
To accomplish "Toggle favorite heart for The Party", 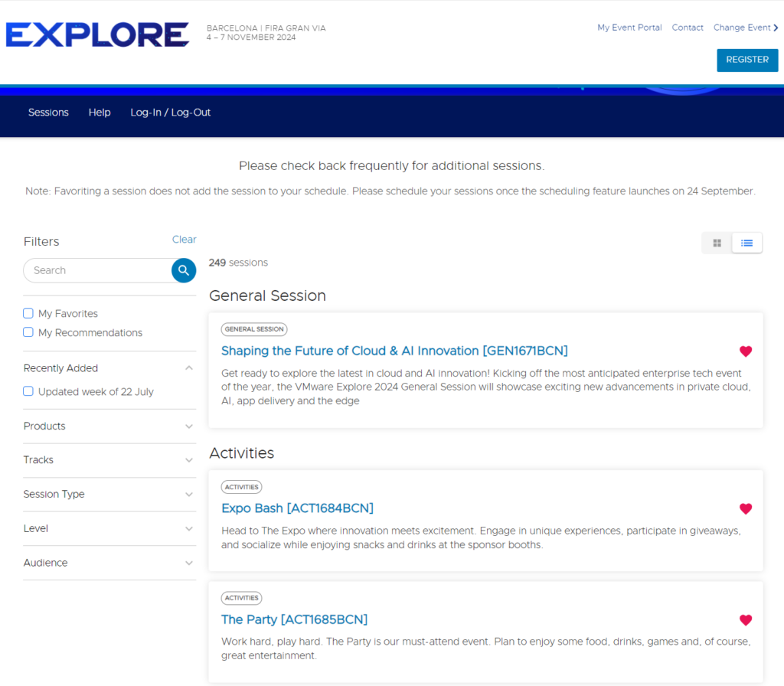I will coord(746,620).
